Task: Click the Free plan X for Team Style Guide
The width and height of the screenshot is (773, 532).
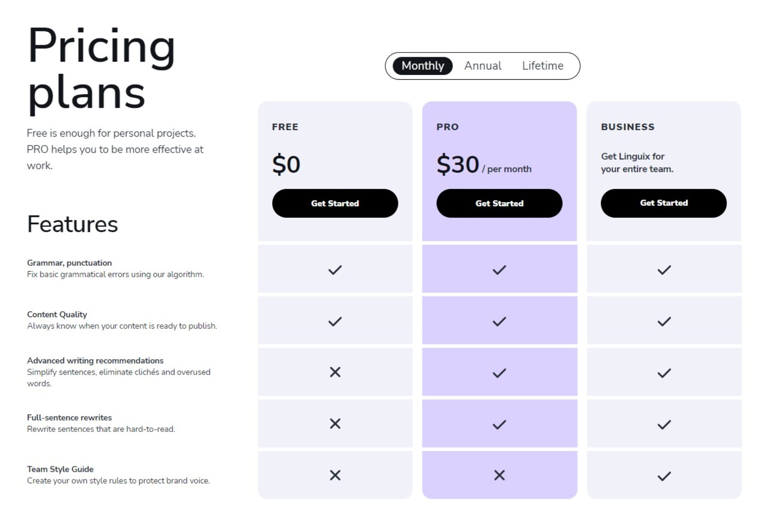Action: (335, 475)
